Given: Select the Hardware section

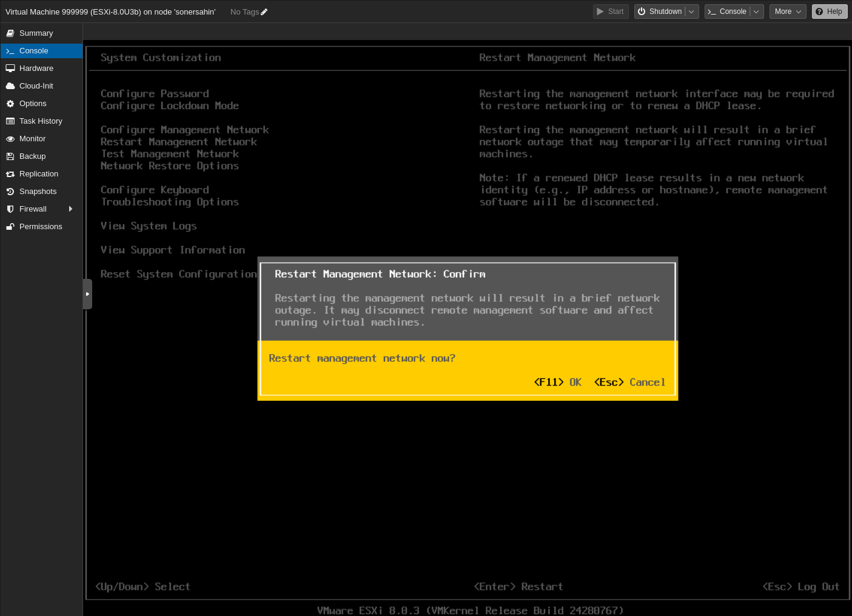Looking at the screenshot, I should (x=36, y=68).
